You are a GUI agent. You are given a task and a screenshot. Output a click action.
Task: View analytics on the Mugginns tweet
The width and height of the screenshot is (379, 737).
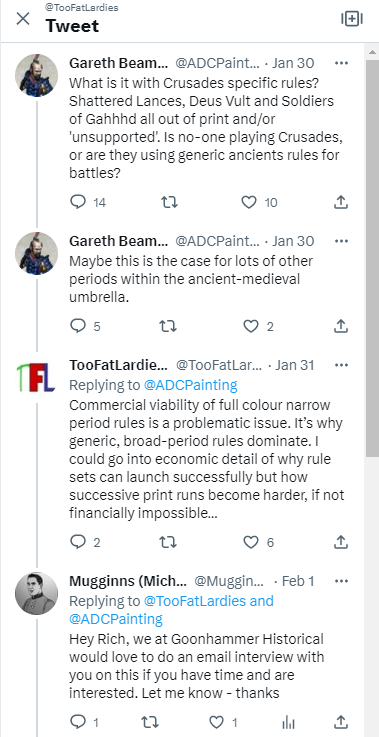coord(287,721)
